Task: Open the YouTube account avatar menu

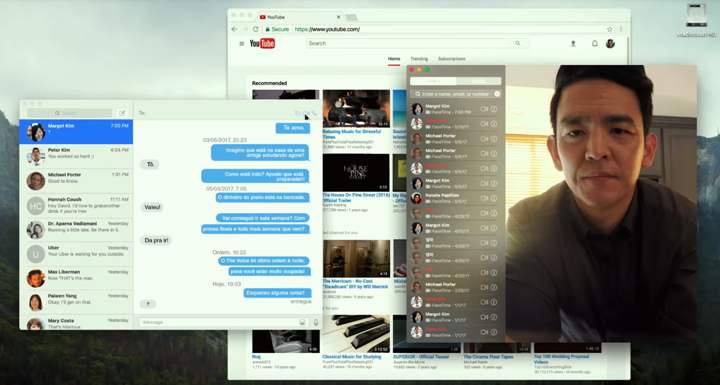Action: click(610, 44)
